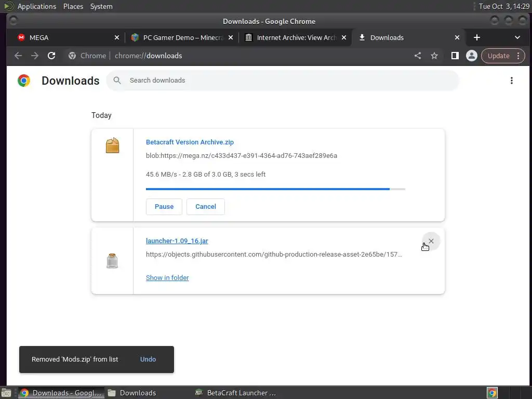The image size is (532, 399).
Task: Click the githubusercontent URL text
Action: coord(274,255)
